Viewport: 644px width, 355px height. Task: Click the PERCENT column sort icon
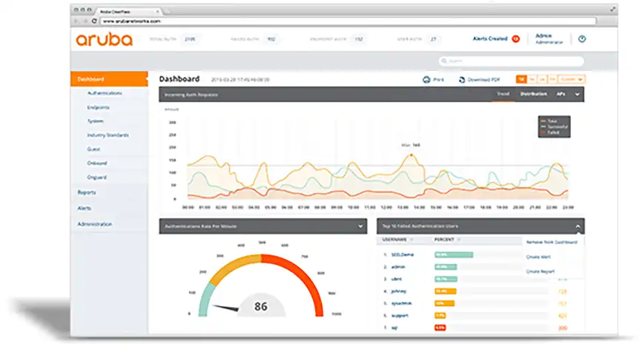tap(459, 240)
